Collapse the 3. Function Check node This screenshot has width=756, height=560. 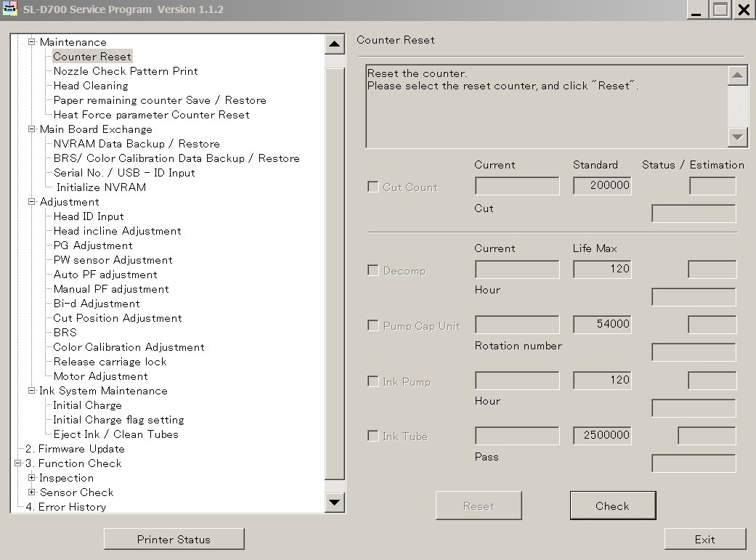18,463
